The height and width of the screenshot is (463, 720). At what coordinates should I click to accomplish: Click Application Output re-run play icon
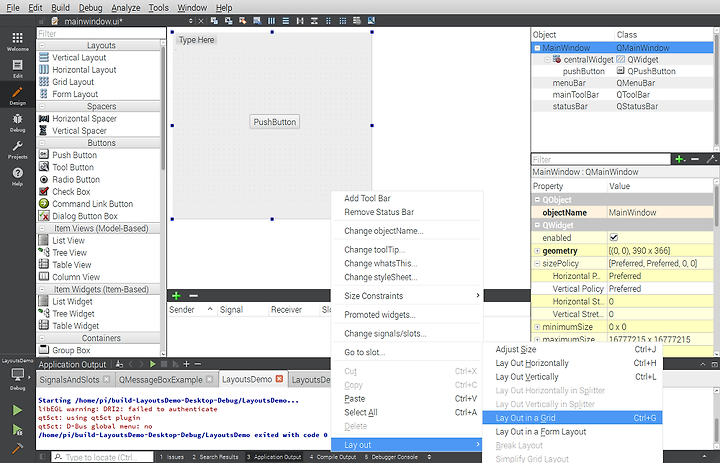tap(153, 364)
